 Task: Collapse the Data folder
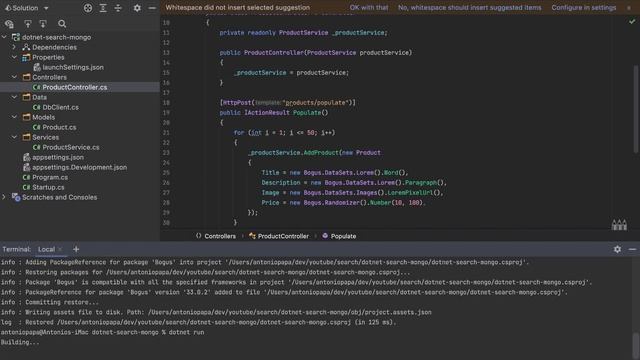click(14, 97)
